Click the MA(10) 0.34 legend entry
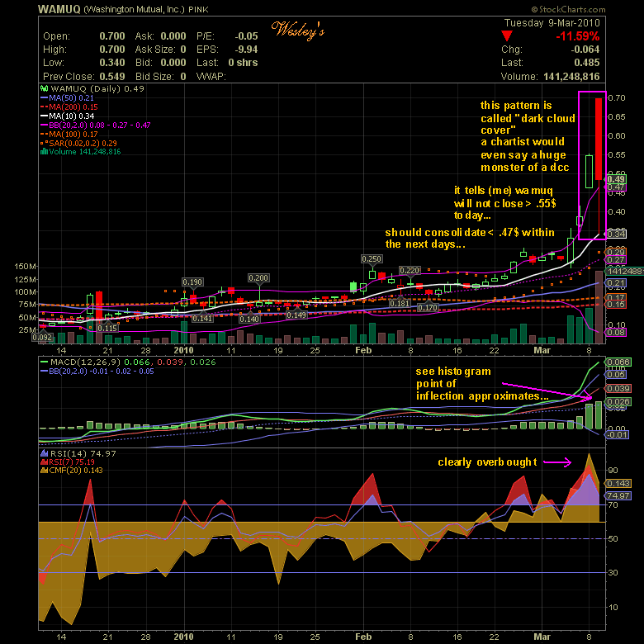Screen dimensions: 644x644 coord(68,116)
